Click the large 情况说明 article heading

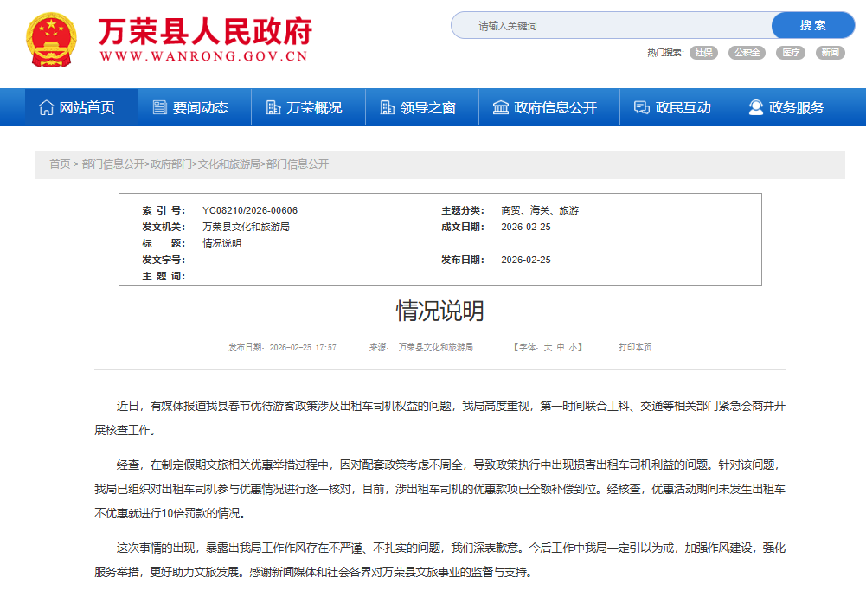point(440,311)
